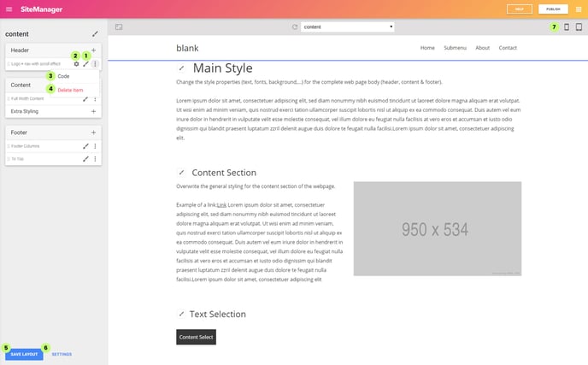Open settings gear for Logo + nav item
This screenshot has width=588, height=365.
[77, 64]
